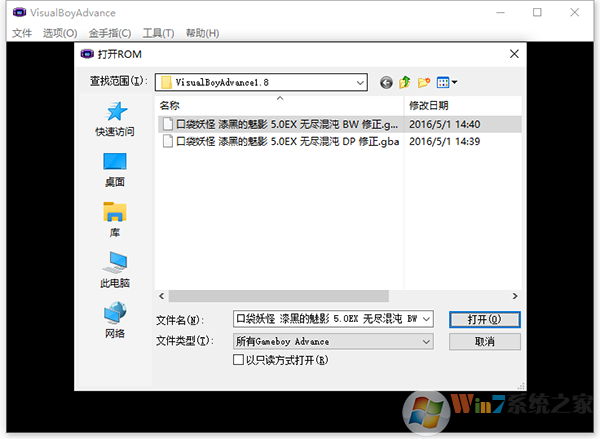Click the 取消 button
The width and height of the screenshot is (600, 439).
[x=484, y=341]
